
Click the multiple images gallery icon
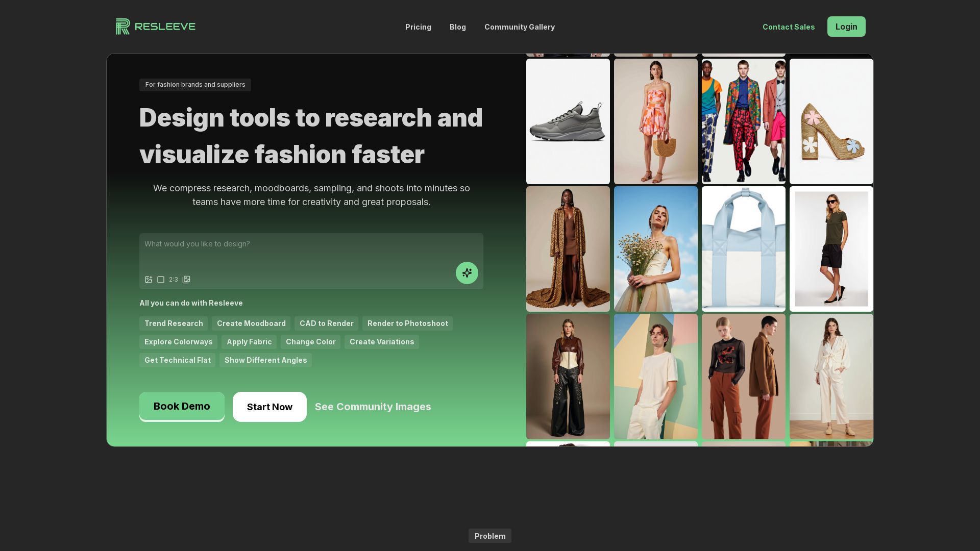(186, 280)
